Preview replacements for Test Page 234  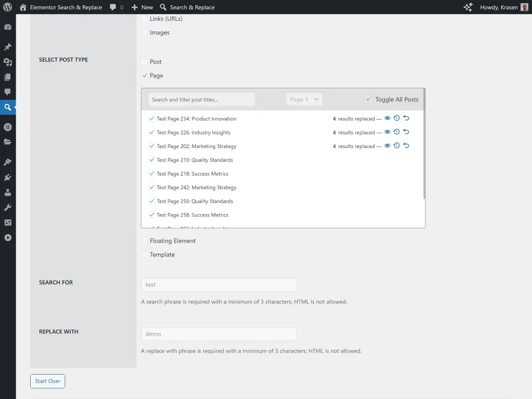point(387,118)
